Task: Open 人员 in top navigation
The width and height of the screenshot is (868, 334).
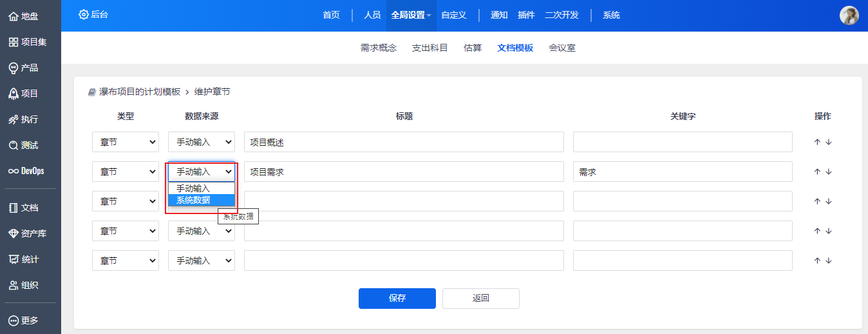Action: click(372, 15)
